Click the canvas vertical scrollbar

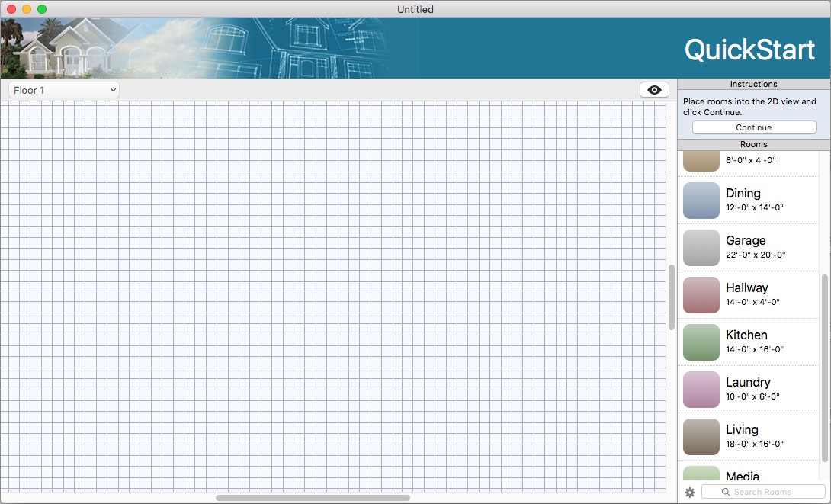click(x=672, y=297)
